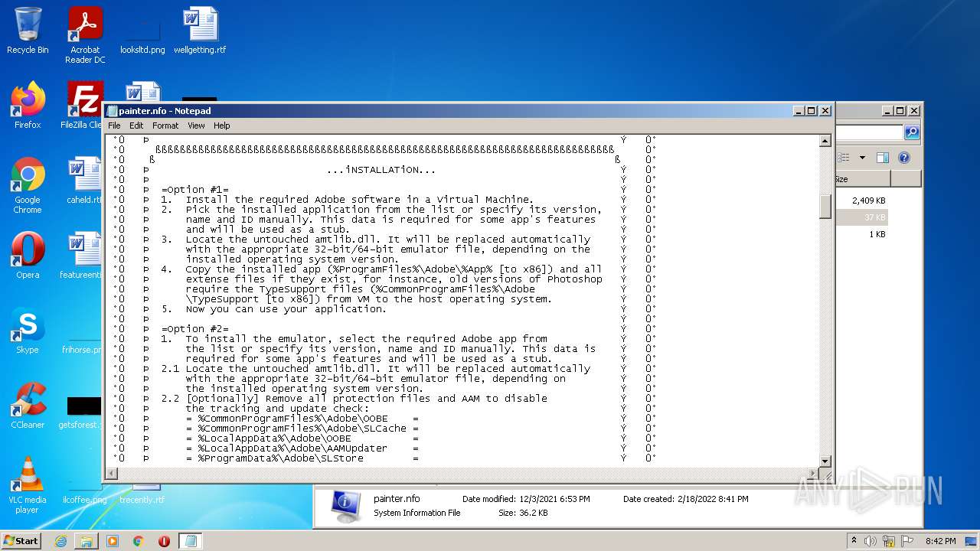
Task: Open the Explorer view options dropdown arrow
Action: coord(862,158)
